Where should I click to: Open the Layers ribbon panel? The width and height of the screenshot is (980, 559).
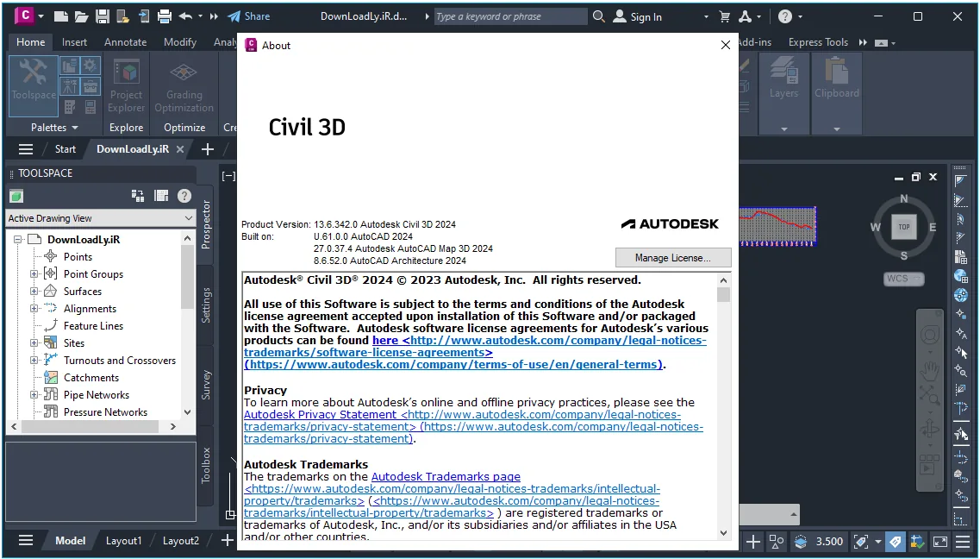[783, 92]
